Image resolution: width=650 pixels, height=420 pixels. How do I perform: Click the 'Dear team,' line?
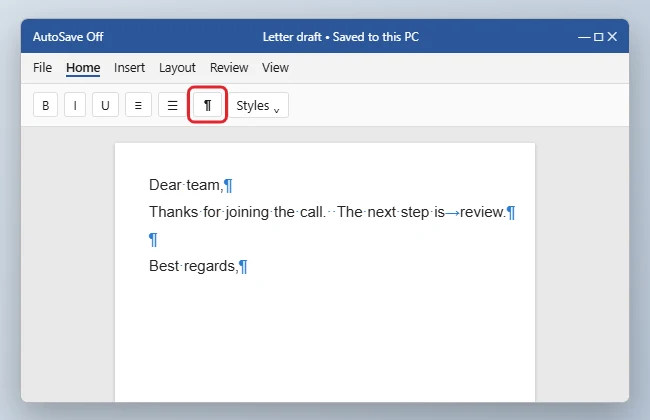click(x=191, y=185)
